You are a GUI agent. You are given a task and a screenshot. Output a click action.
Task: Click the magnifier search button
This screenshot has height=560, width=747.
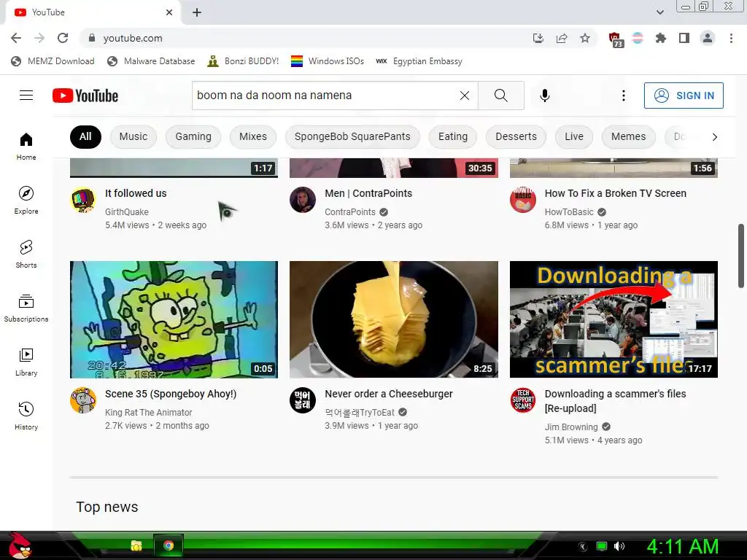click(x=500, y=96)
